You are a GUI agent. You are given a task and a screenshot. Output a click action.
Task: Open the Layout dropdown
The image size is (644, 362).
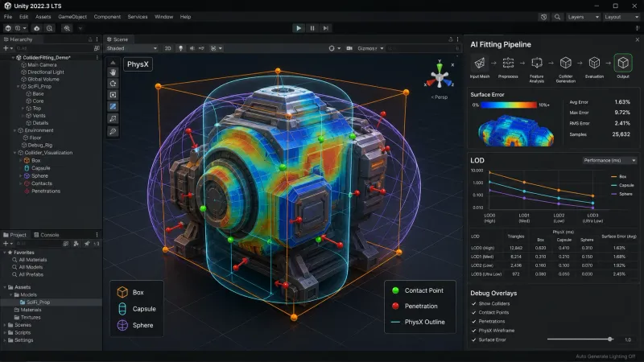pos(621,17)
